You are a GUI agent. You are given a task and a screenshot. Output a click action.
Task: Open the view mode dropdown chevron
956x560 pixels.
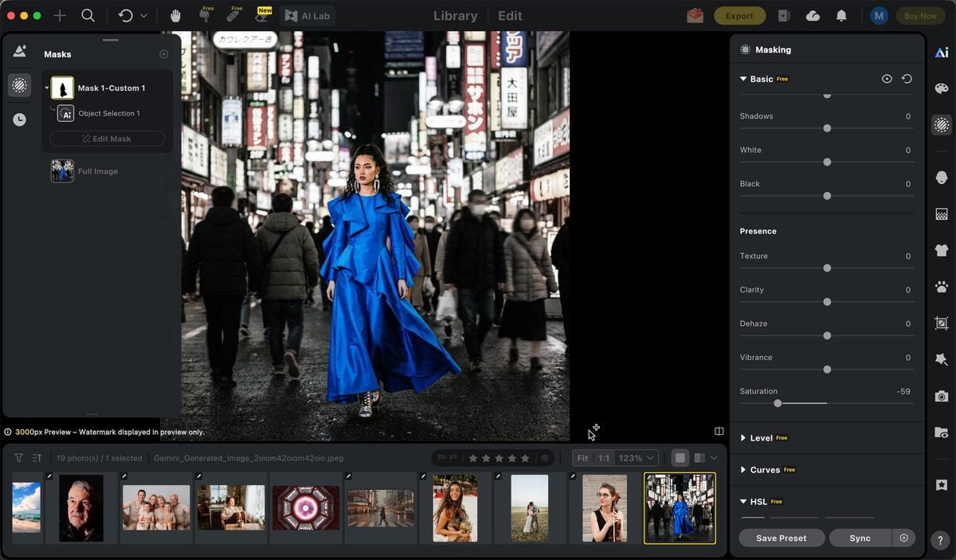(x=714, y=458)
